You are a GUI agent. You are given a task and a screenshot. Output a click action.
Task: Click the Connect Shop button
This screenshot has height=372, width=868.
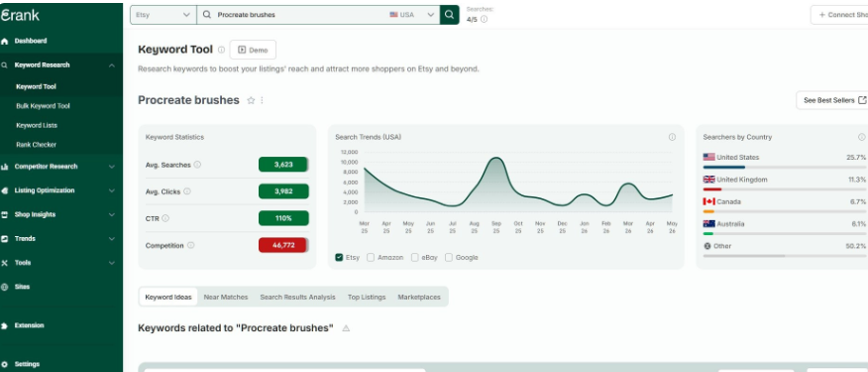tap(839, 15)
